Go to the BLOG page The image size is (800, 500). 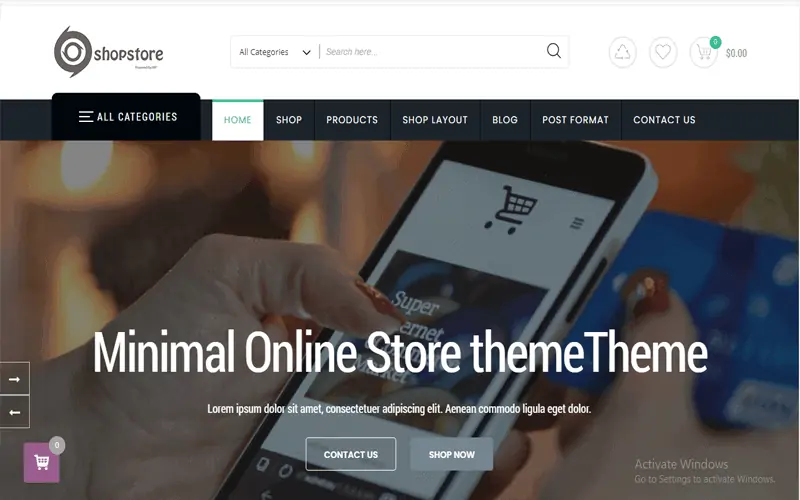(505, 120)
